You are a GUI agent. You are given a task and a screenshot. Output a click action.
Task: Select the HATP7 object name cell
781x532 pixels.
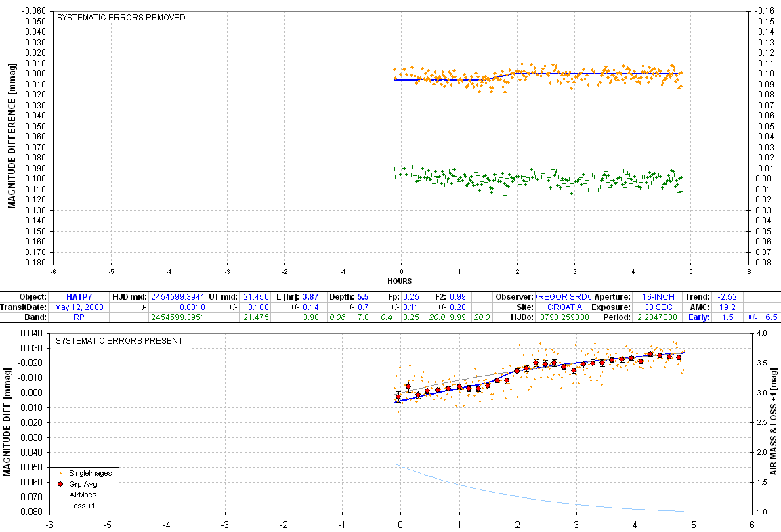79,297
